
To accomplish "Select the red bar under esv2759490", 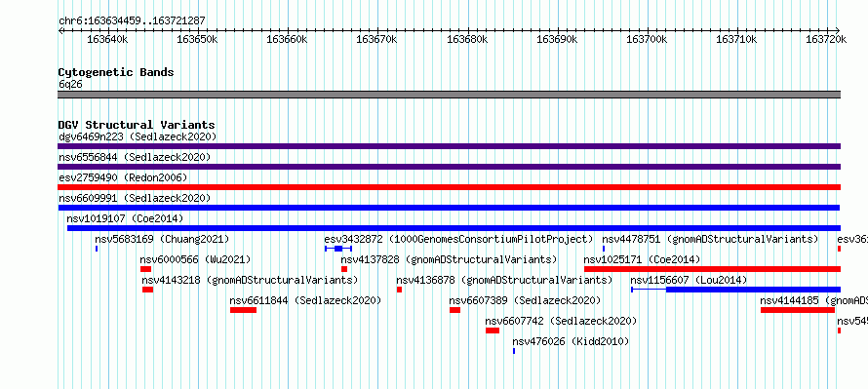I will (x=449, y=187).
